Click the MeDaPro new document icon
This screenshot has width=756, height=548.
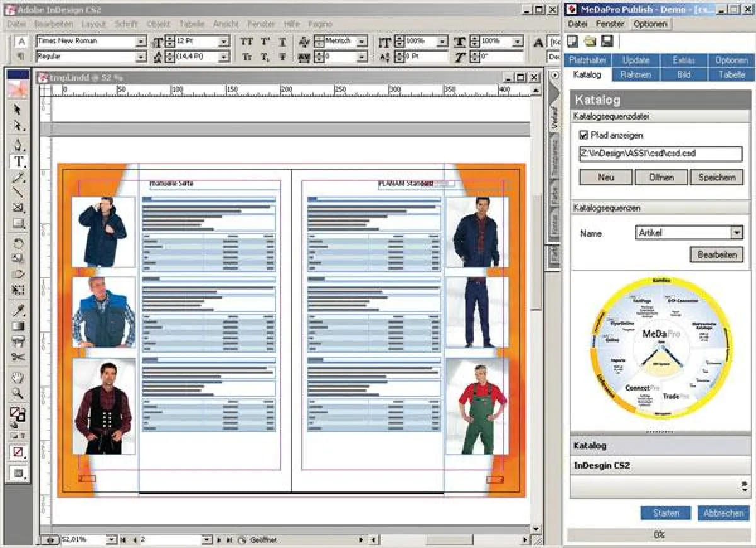coord(573,41)
